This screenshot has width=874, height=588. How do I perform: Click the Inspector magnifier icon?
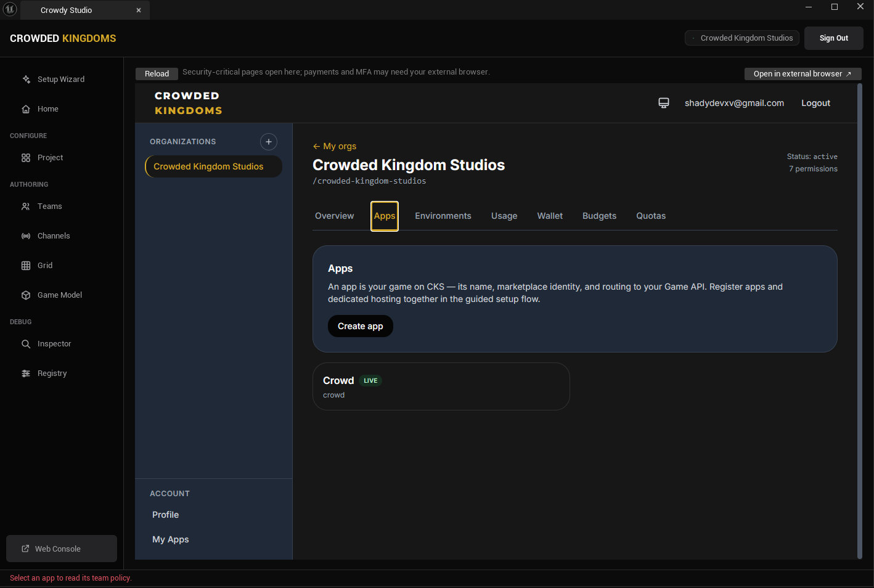pos(26,344)
